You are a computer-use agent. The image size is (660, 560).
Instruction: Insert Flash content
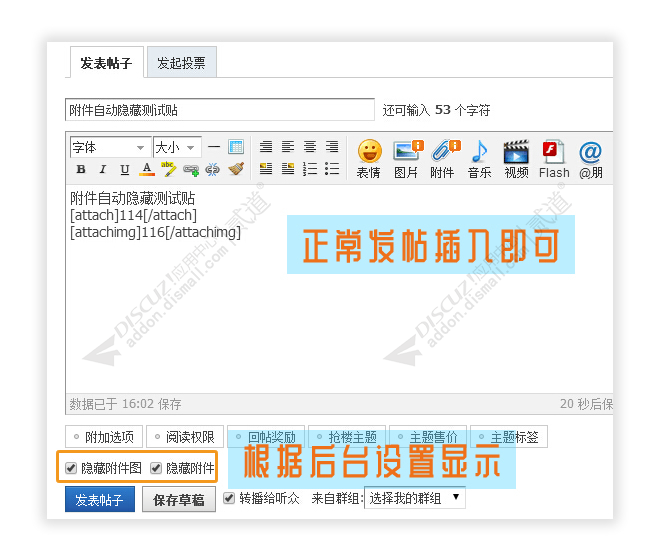[554, 159]
